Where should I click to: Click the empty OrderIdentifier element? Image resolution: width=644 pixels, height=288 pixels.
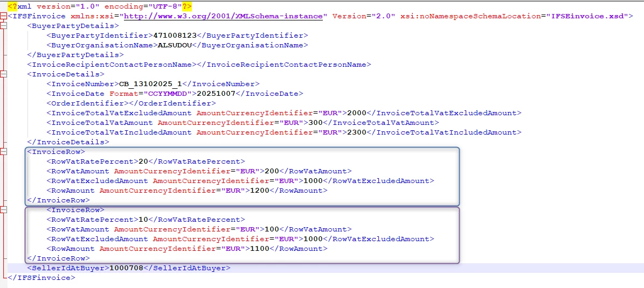[x=131, y=103]
